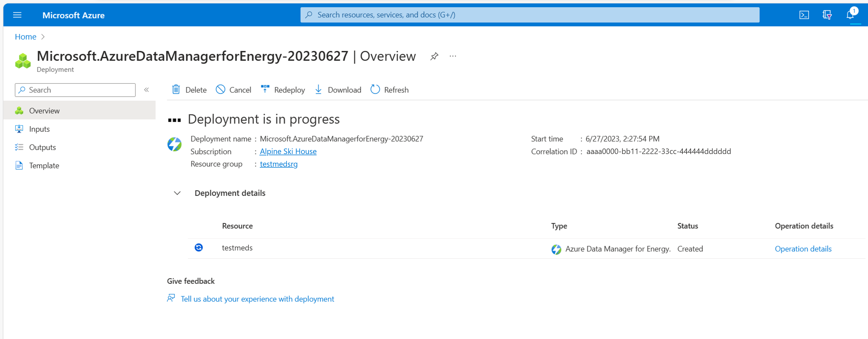
Task: Open the Azure portal hamburger menu
Action: 17,15
